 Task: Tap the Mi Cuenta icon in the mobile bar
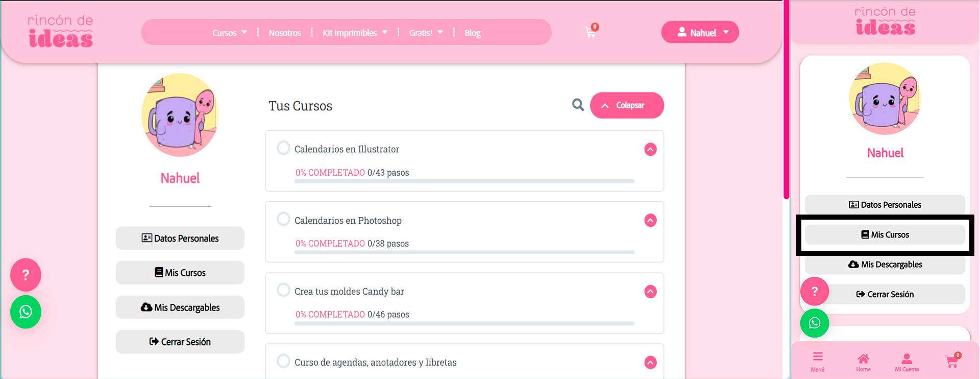906,361
